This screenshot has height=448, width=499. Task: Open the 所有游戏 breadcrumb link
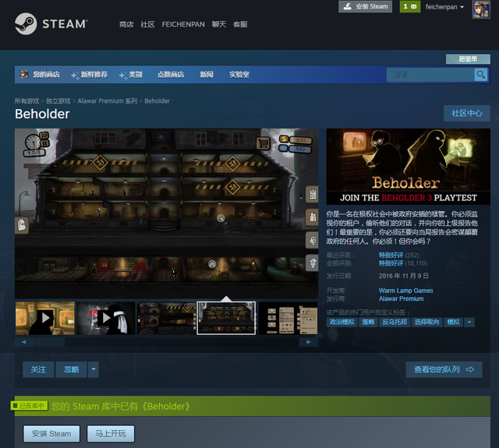27,101
